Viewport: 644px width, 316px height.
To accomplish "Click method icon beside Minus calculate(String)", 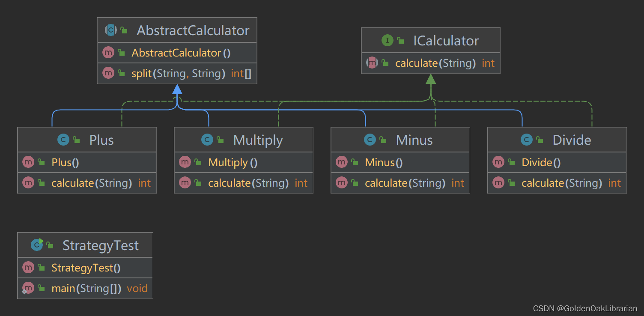I will coord(342,183).
